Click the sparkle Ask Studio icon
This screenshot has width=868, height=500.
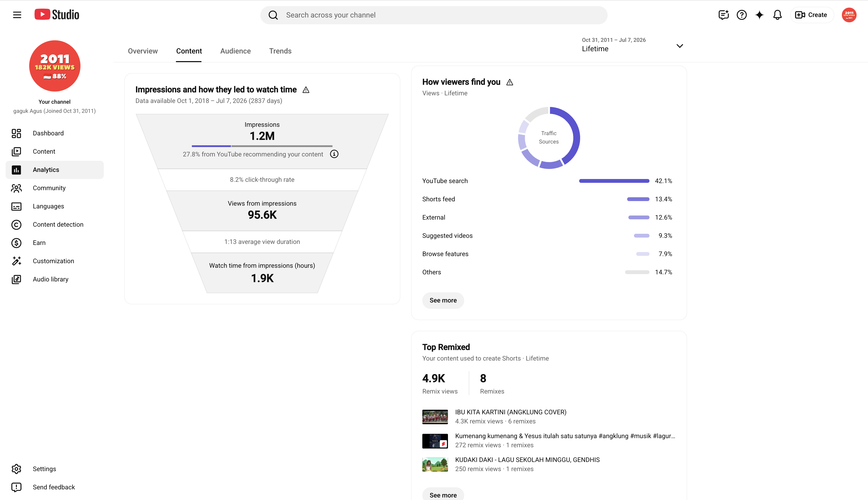point(759,15)
